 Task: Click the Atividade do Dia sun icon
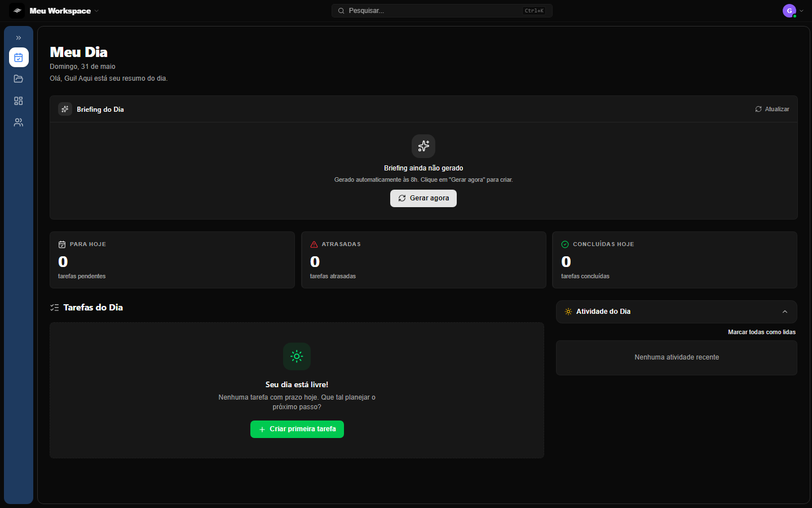(x=568, y=312)
